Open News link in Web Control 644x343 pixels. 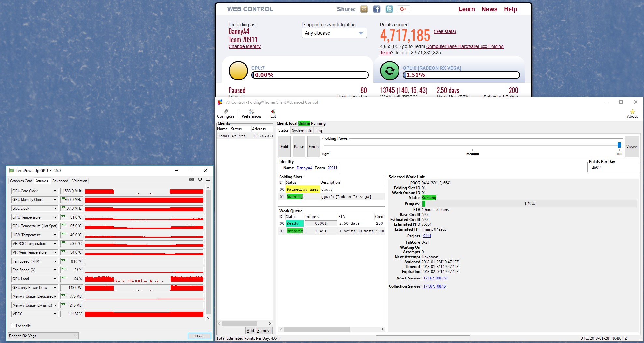tap(489, 9)
